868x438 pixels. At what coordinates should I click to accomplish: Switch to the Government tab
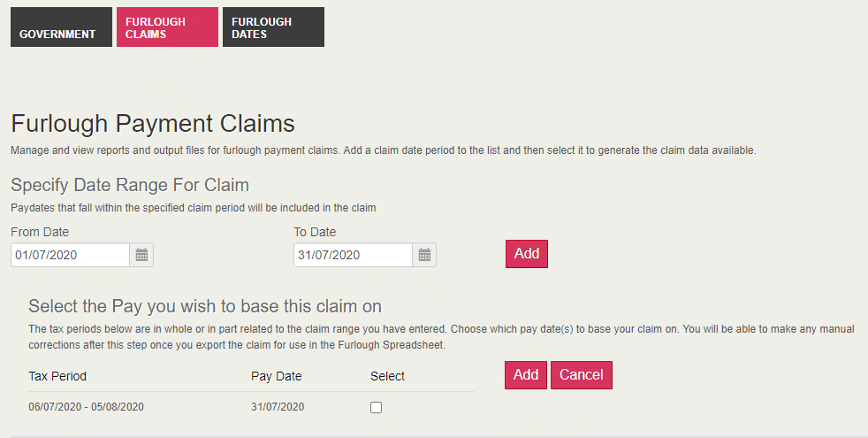[x=61, y=27]
